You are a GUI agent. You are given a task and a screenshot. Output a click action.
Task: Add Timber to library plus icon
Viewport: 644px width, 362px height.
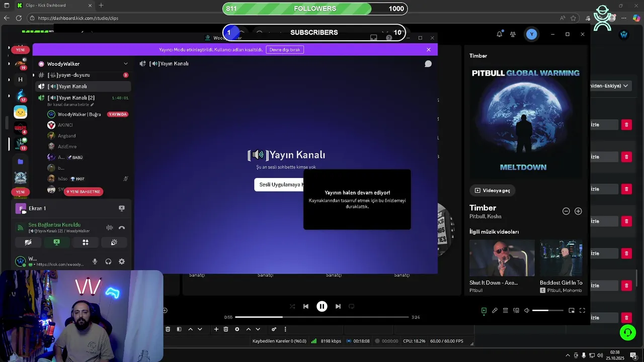[578, 211]
